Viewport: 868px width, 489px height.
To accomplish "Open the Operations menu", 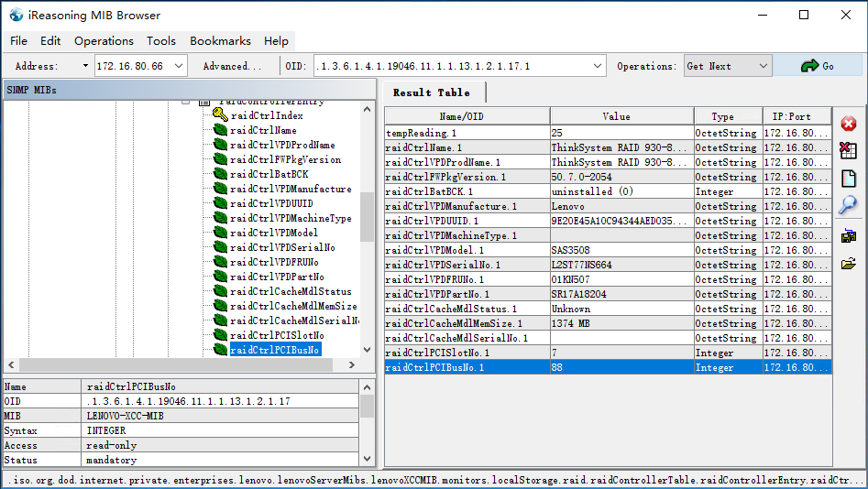I will pos(104,41).
